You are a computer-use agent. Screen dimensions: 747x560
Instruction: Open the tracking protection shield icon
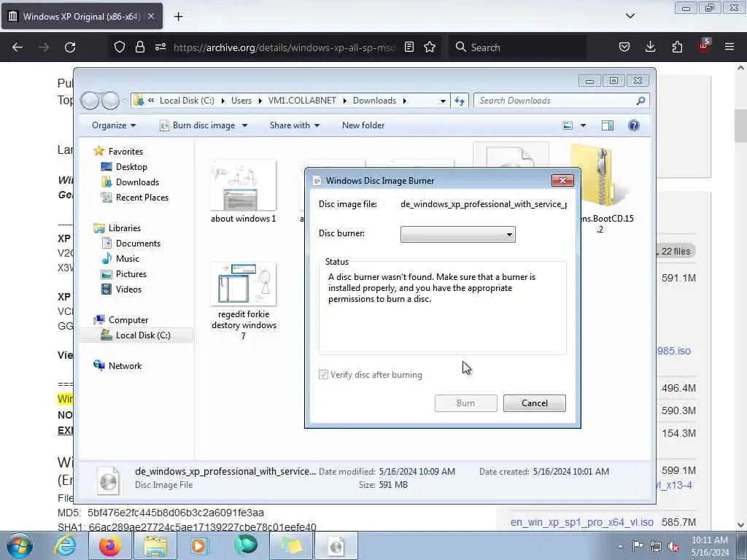(120, 47)
